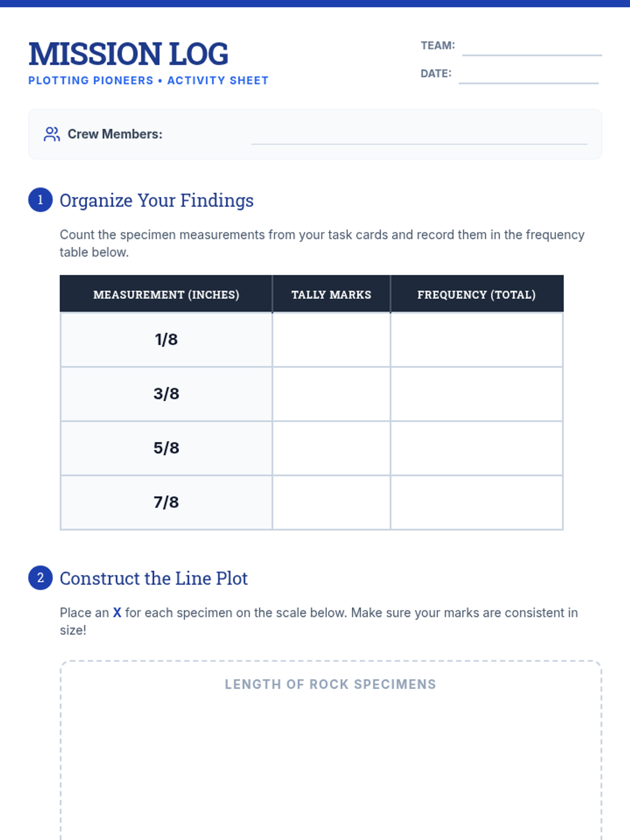
Task: Click the frequency cell for 1/8
Action: 477,340
